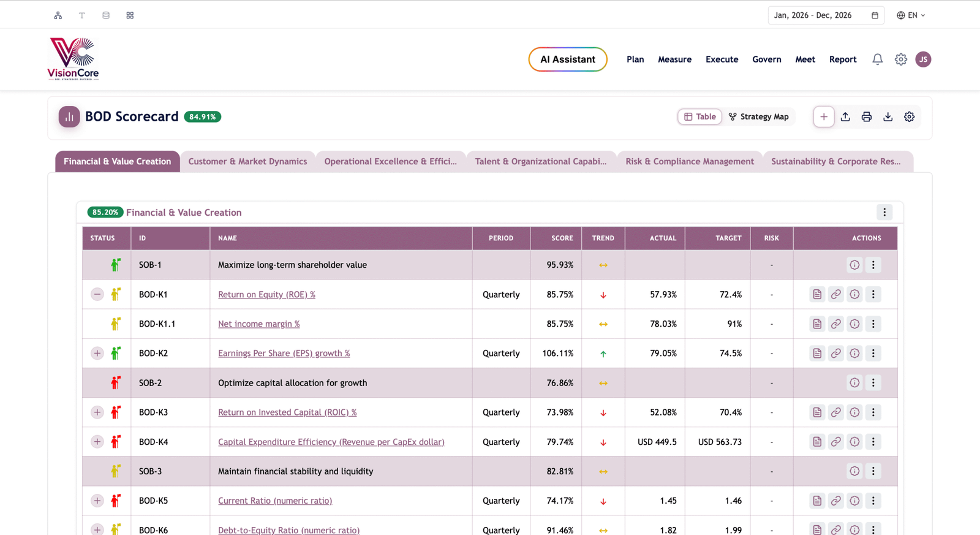Viewport: 980px width, 535px height.
Task: Expand the BOD-K3 row
Action: 97,412
